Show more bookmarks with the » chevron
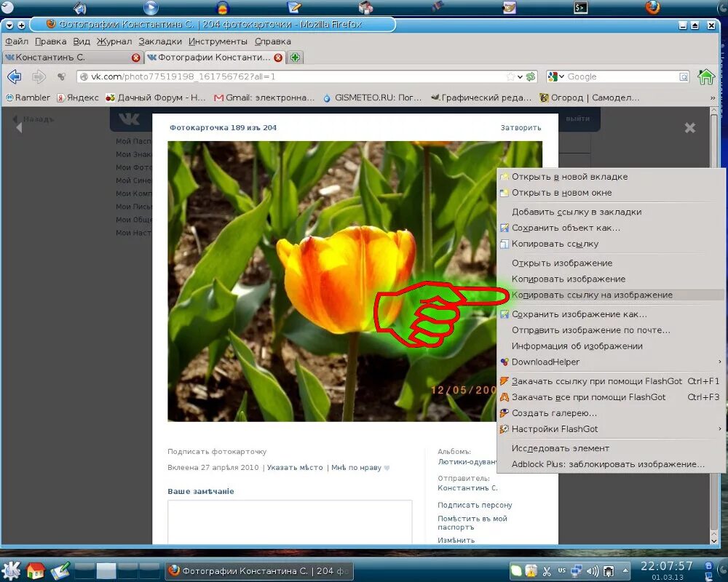 pyautogui.click(x=713, y=98)
